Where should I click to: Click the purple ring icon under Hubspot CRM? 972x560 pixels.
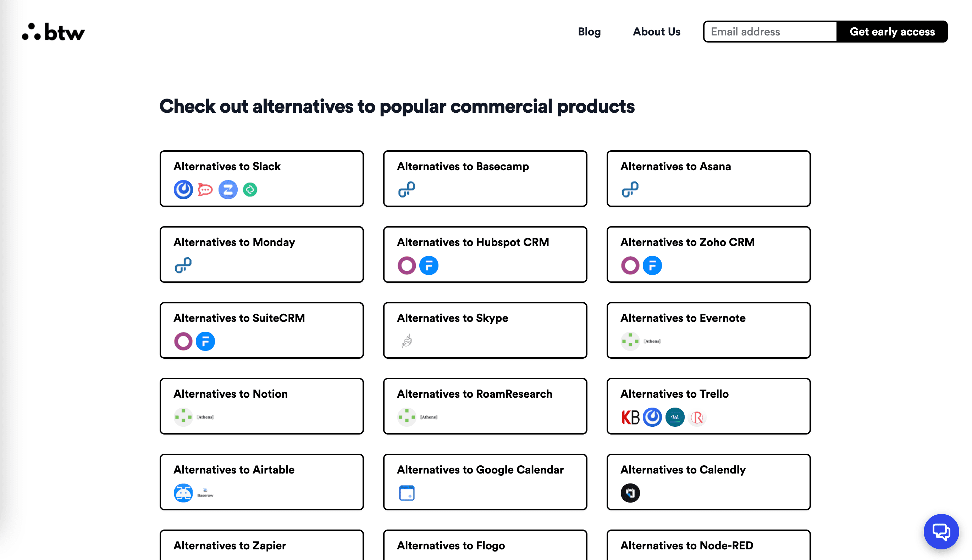click(x=407, y=265)
